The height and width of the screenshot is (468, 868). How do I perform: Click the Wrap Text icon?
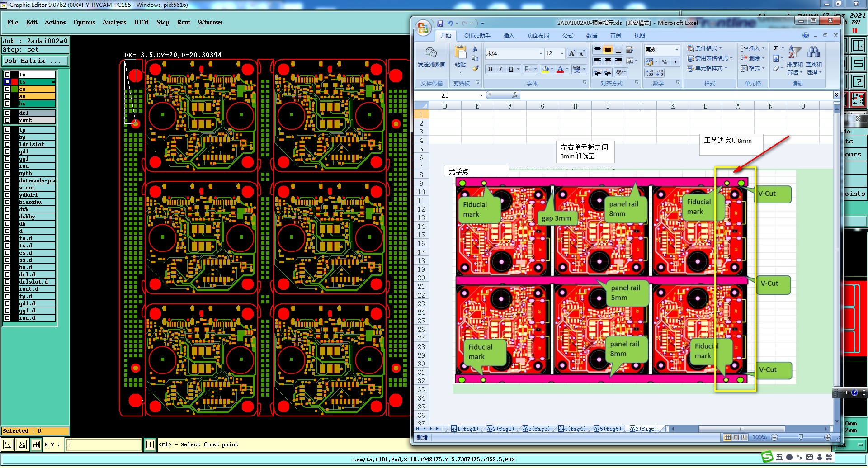630,50
